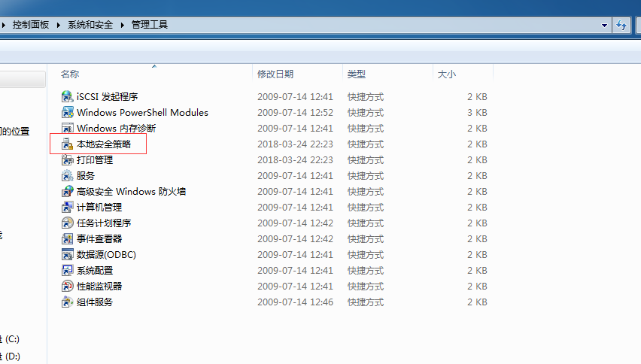Image resolution: width=641 pixels, height=364 pixels.
Task: Click the 管理工具 breadcrumb segment
Action: [x=150, y=25]
